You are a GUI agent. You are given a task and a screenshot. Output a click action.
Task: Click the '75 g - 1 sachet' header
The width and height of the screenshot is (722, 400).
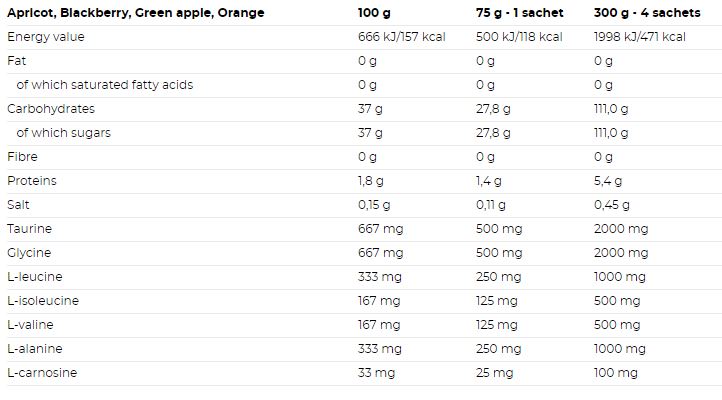(x=519, y=12)
